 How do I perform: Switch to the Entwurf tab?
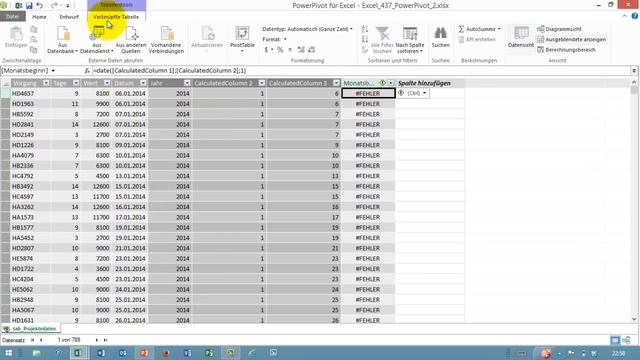(69, 17)
